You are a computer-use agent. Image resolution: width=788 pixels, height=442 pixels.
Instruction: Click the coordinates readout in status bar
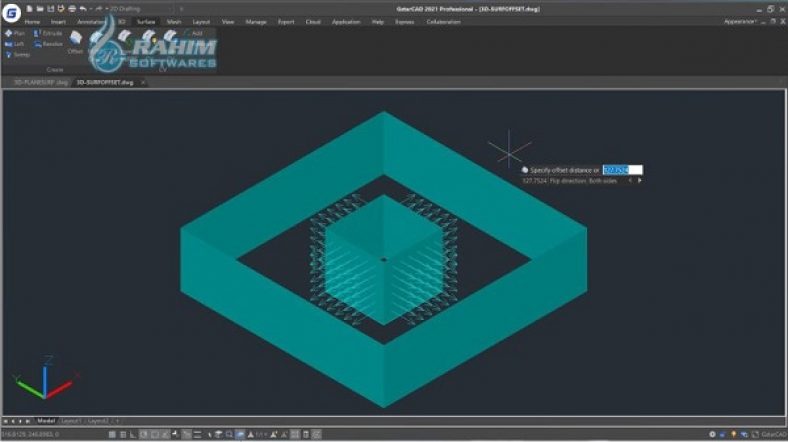pyautogui.click(x=30, y=434)
